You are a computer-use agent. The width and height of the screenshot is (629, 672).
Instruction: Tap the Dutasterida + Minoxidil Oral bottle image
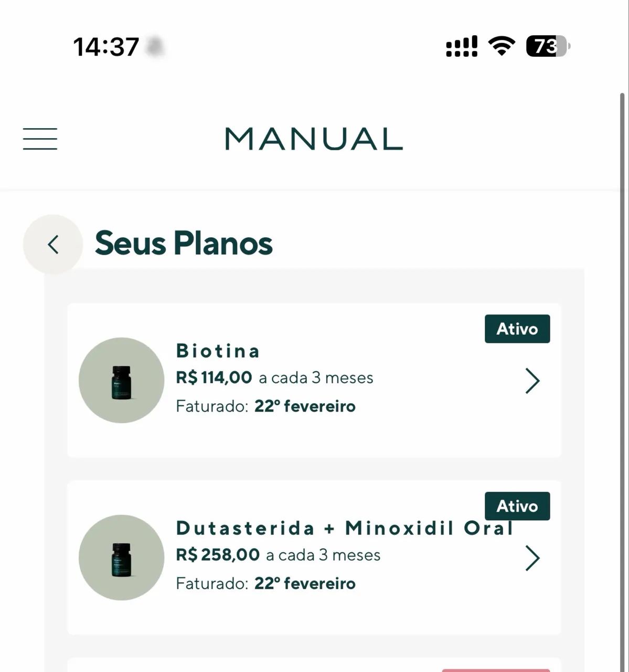tap(121, 558)
